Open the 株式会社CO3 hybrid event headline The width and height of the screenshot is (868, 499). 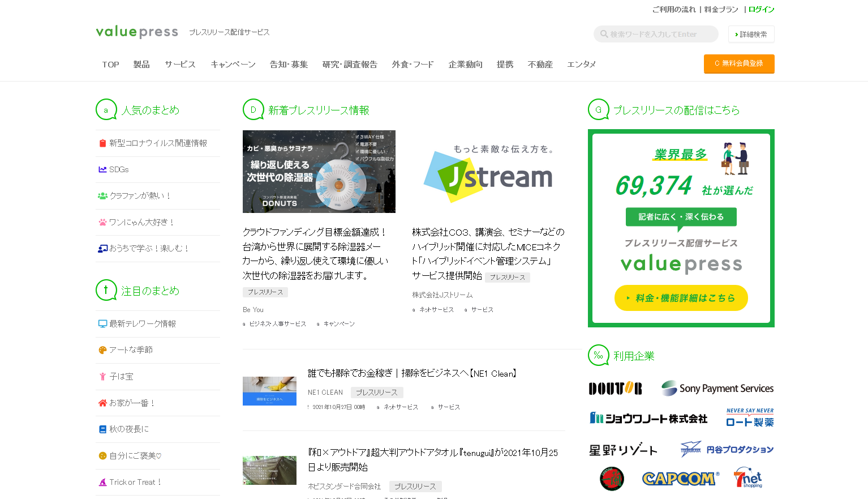tap(488, 254)
